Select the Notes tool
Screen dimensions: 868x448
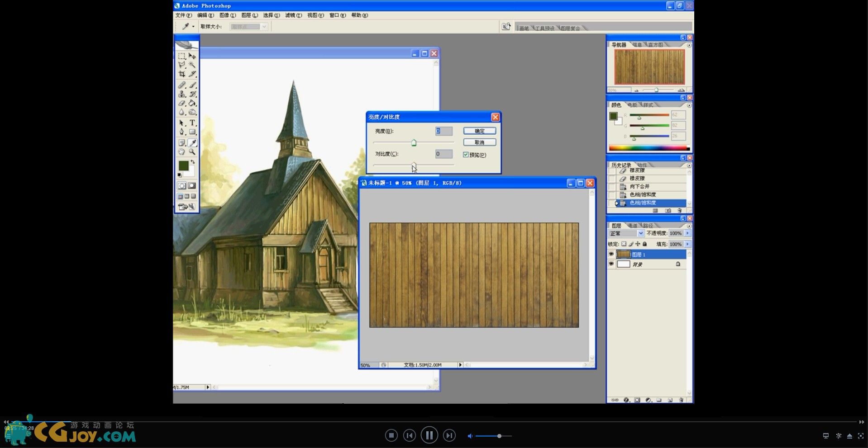pos(181,143)
